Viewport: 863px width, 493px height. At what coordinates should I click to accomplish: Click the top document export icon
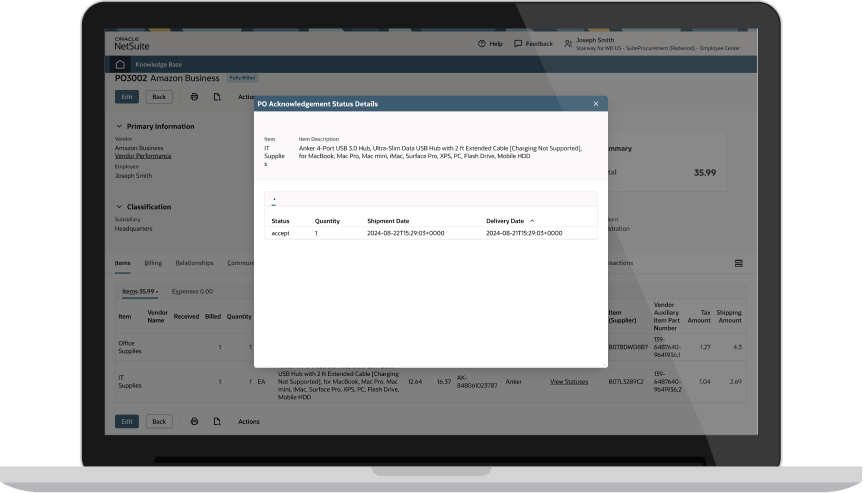click(x=217, y=97)
